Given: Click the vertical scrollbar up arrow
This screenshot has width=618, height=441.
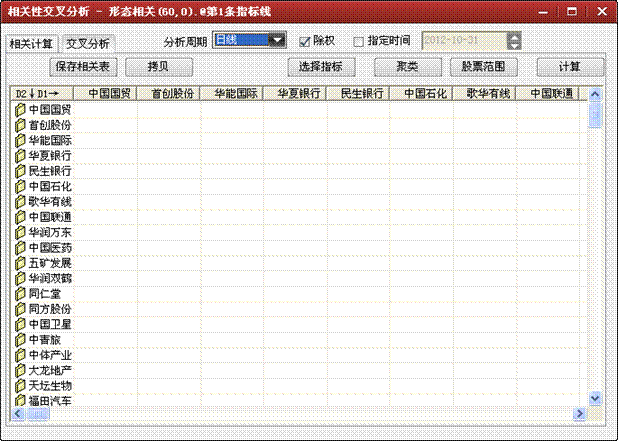Looking at the screenshot, I should click(x=595, y=94).
